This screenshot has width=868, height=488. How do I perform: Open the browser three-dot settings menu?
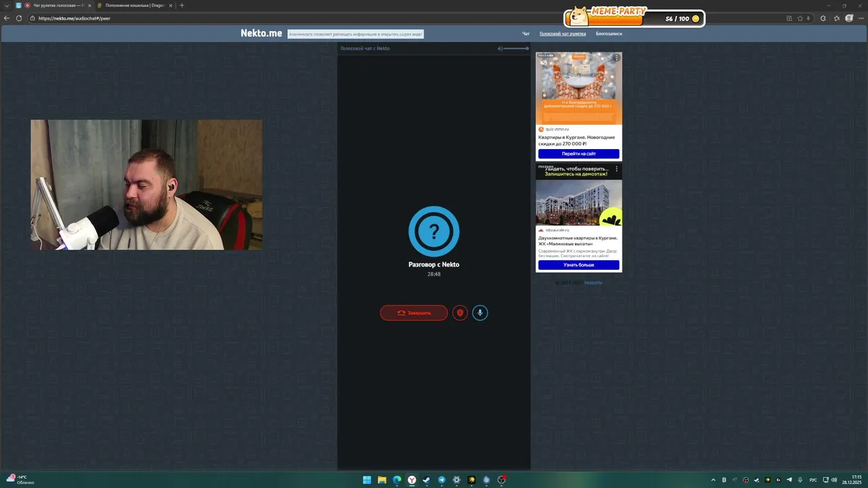point(861,18)
